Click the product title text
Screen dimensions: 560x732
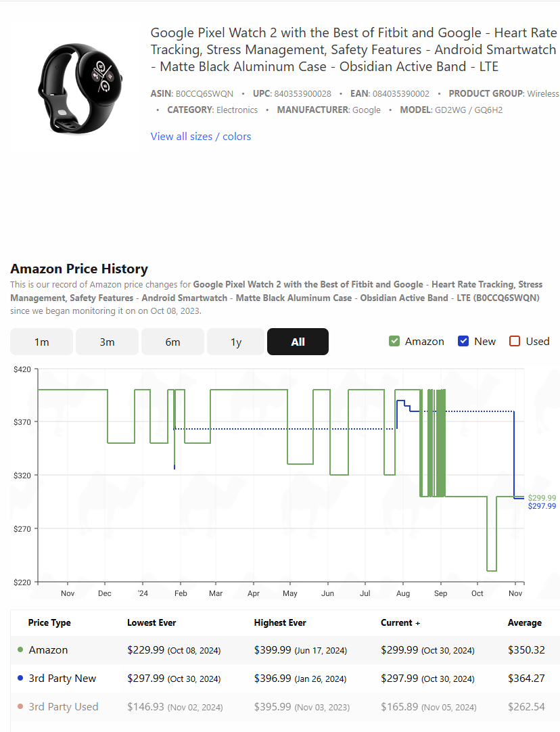point(354,49)
